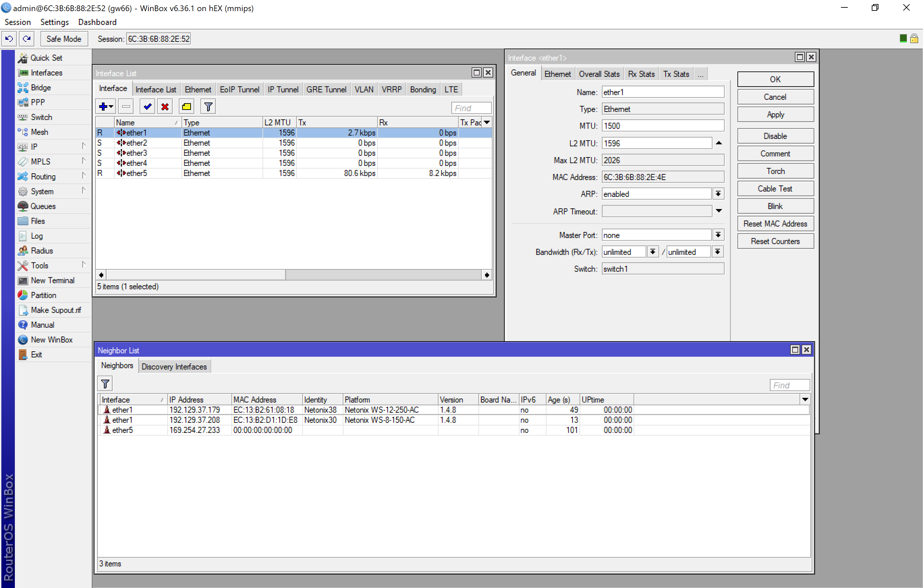Viewport: 923px width, 588px height.
Task: Expand the ARP Timeout field arrow
Action: (719, 211)
